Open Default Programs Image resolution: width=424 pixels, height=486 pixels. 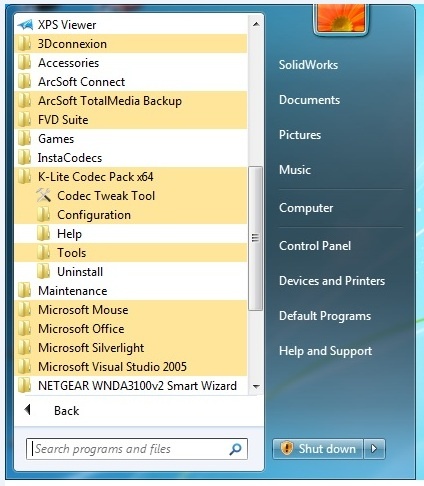(325, 316)
